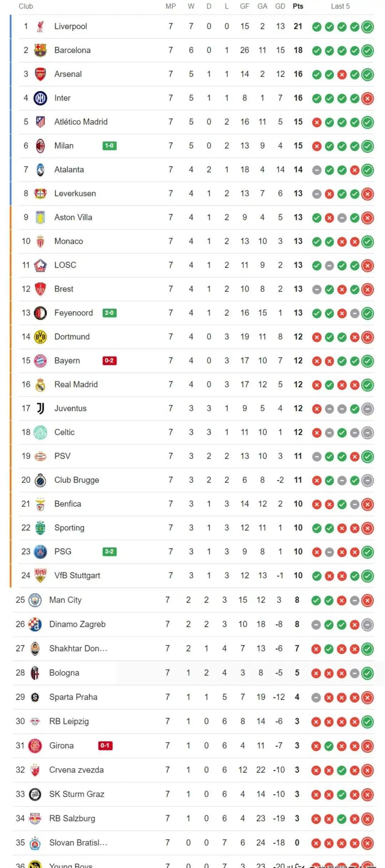Open the Atlético Madrid team link
The height and width of the screenshot is (868, 385).
coord(81,122)
